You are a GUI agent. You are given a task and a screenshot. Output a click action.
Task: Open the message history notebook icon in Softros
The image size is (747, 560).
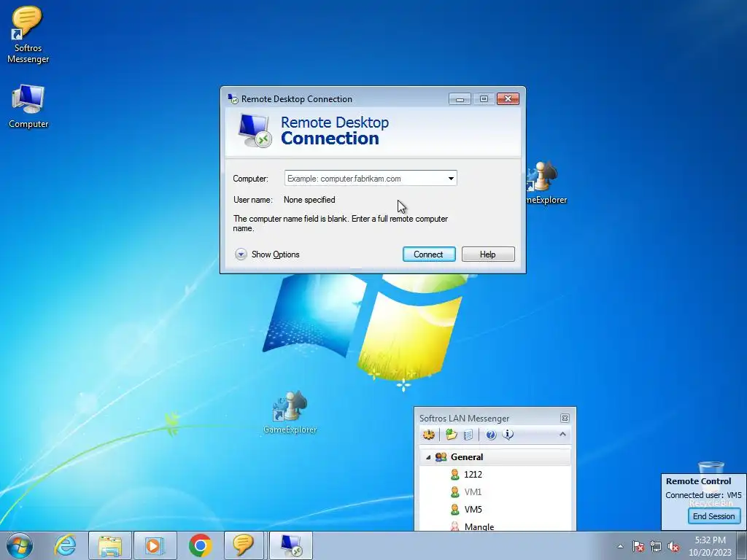(x=468, y=435)
